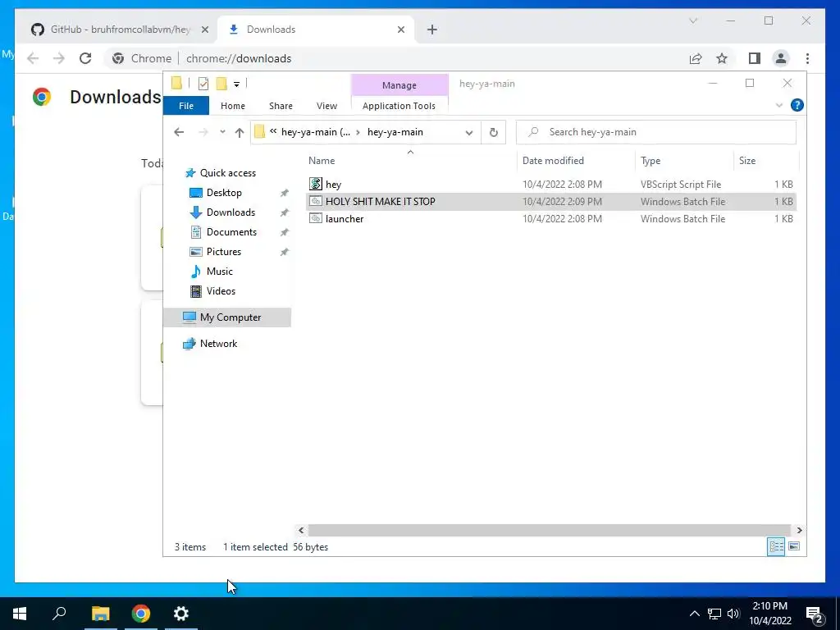Open Documents in navigation pane
Image resolution: width=840 pixels, height=630 pixels.
(231, 232)
